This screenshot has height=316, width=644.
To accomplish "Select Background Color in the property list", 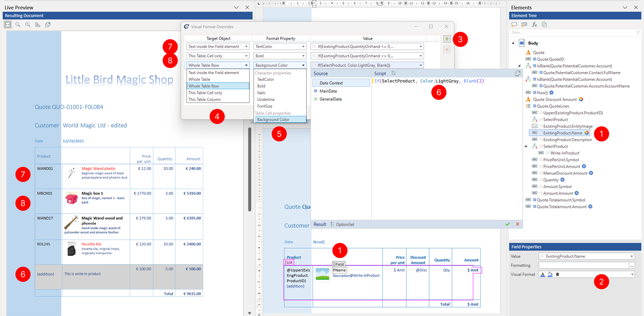I will (x=281, y=120).
